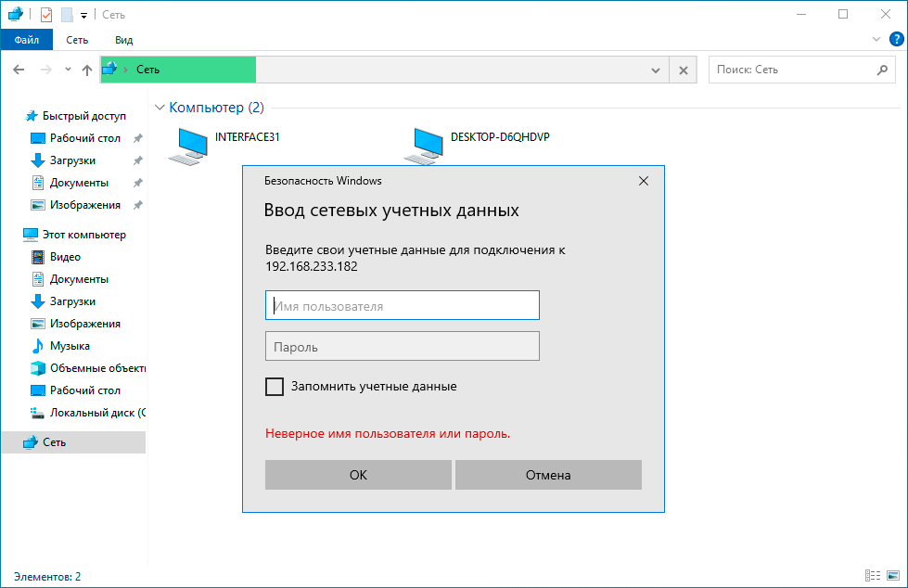Switch to the Сеть ribbon tab
Image resolution: width=908 pixels, height=588 pixels.
pos(77,40)
